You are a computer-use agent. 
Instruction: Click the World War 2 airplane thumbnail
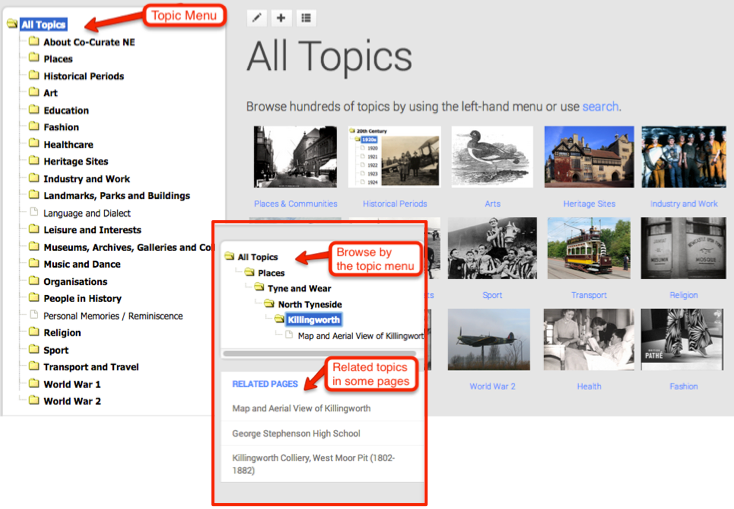492,339
